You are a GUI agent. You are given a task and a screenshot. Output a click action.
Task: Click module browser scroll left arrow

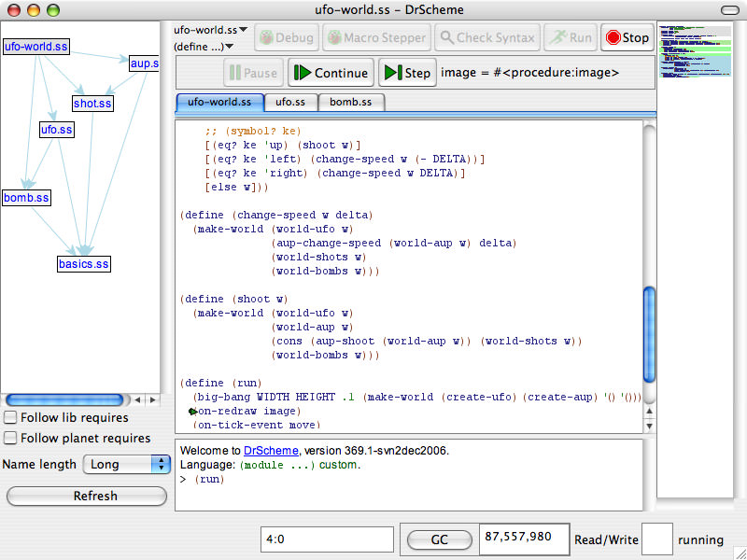coord(137,400)
